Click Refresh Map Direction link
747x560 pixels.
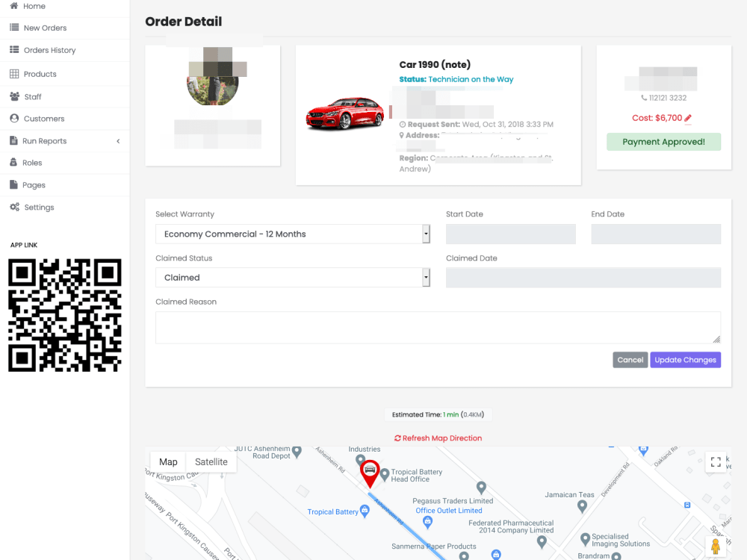coord(438,438)
